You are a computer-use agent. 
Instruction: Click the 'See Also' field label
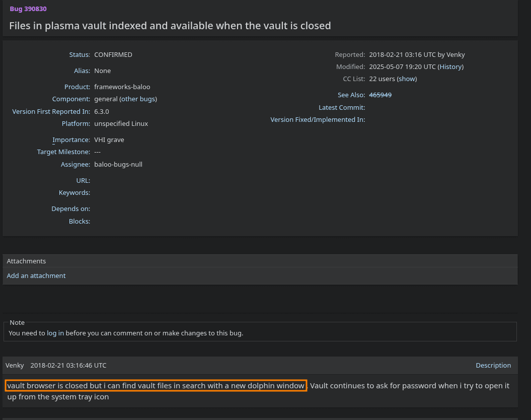click(x=351, y=95)
